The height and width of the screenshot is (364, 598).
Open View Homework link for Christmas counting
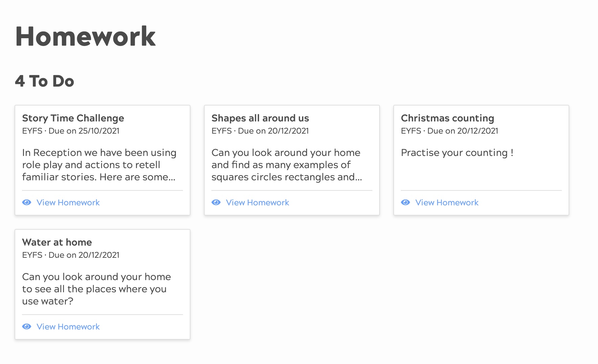coord(447,202)
